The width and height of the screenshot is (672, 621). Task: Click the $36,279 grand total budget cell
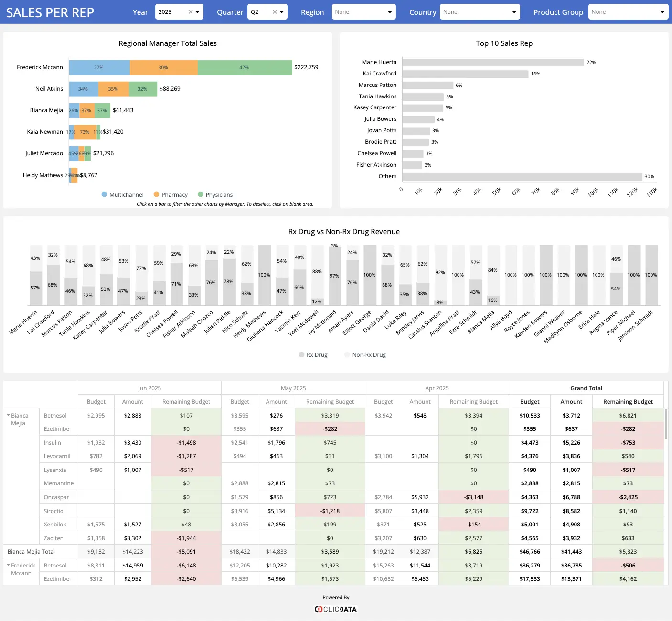pyautogui.click(x=530, y=565)
